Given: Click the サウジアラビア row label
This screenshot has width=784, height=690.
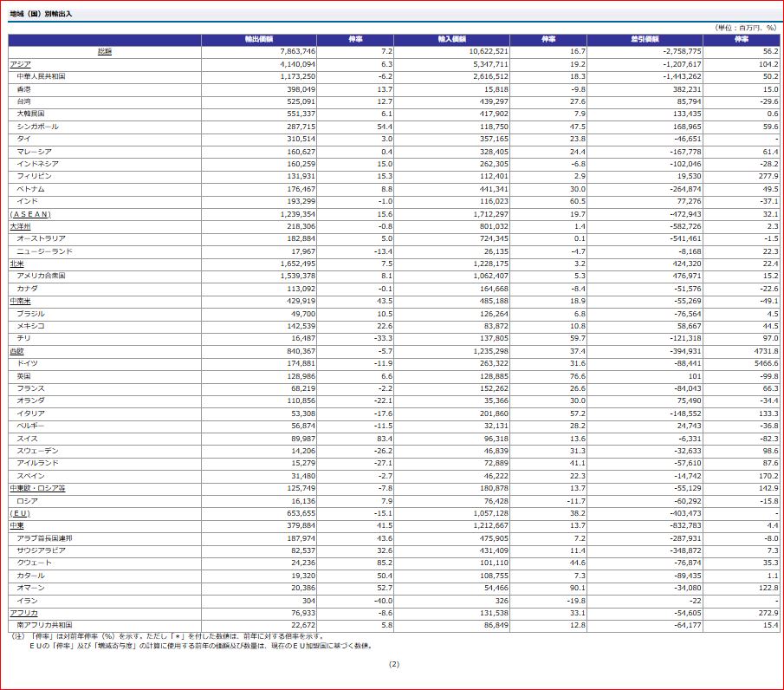Looking at the screenshot, I should [x=40, y=550].
